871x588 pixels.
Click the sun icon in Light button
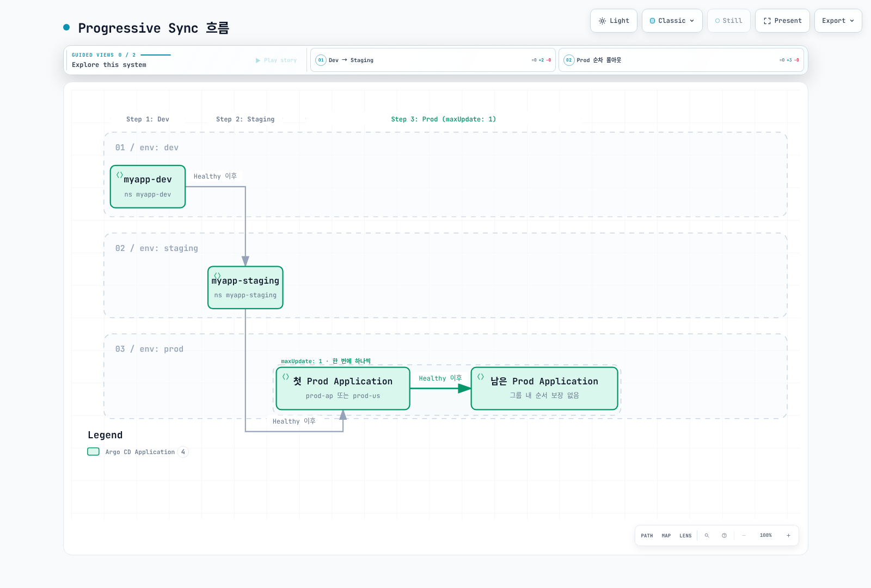(602, 21)
